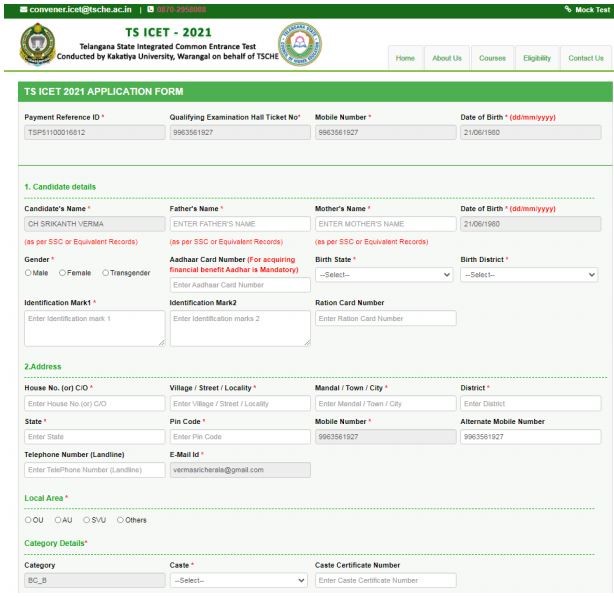
Task: Click the top Date of Birth field
Action: pos(531,132)
